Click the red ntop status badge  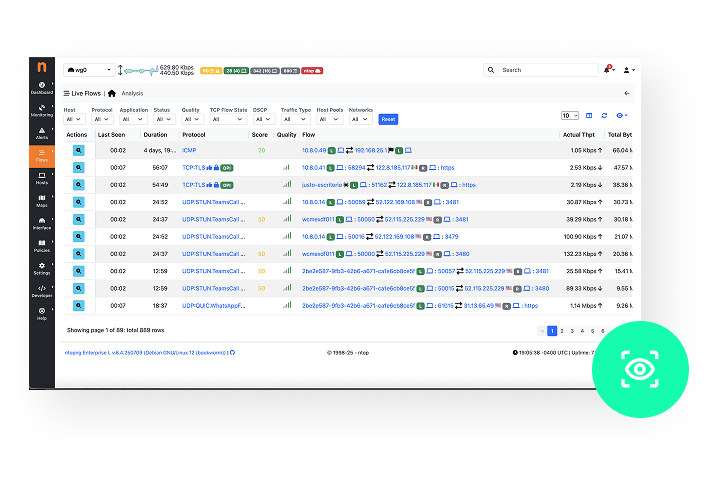(x=312, y=71)
